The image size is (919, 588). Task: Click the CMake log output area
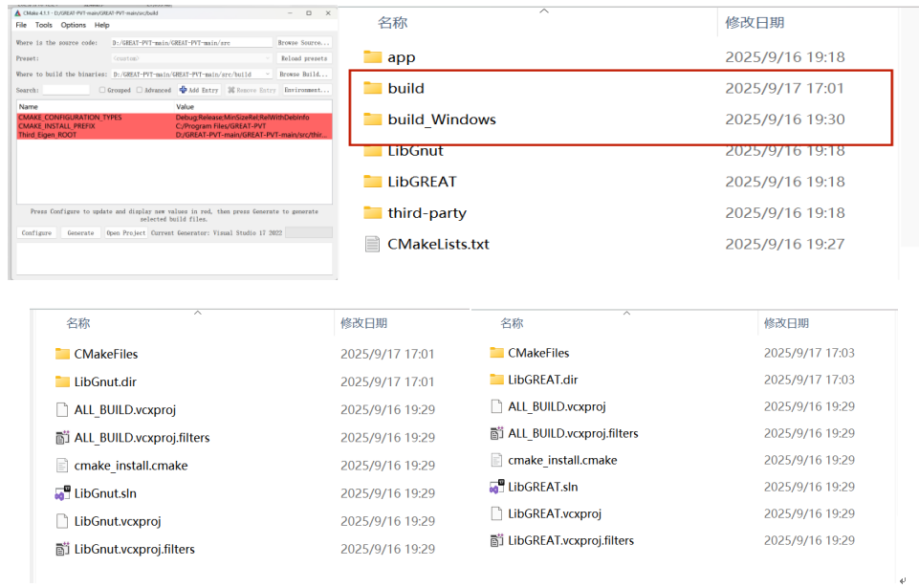174,258
